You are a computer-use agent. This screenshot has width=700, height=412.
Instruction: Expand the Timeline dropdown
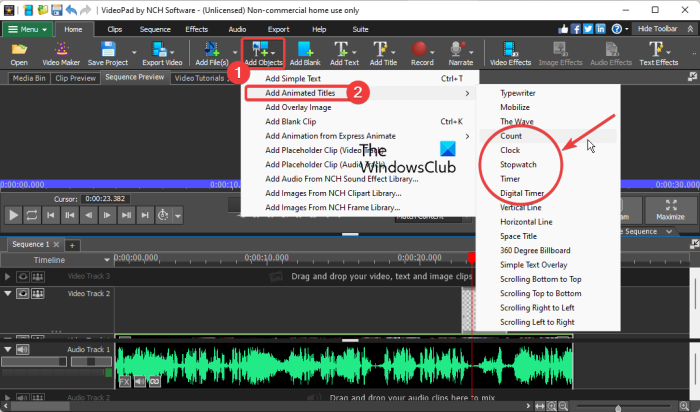click(x=104, y=257)
